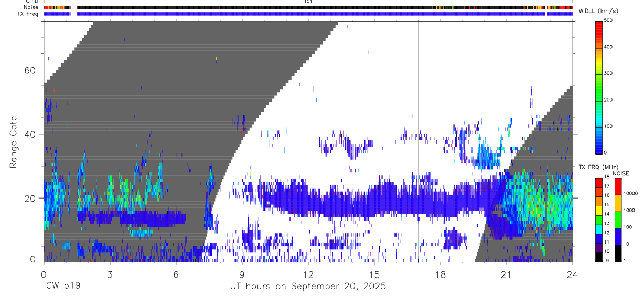Image resolution: width=644 pixels, height=297 pixels.
Task: Click the "300" tick on the width color bar
Action: coord(609,73)
